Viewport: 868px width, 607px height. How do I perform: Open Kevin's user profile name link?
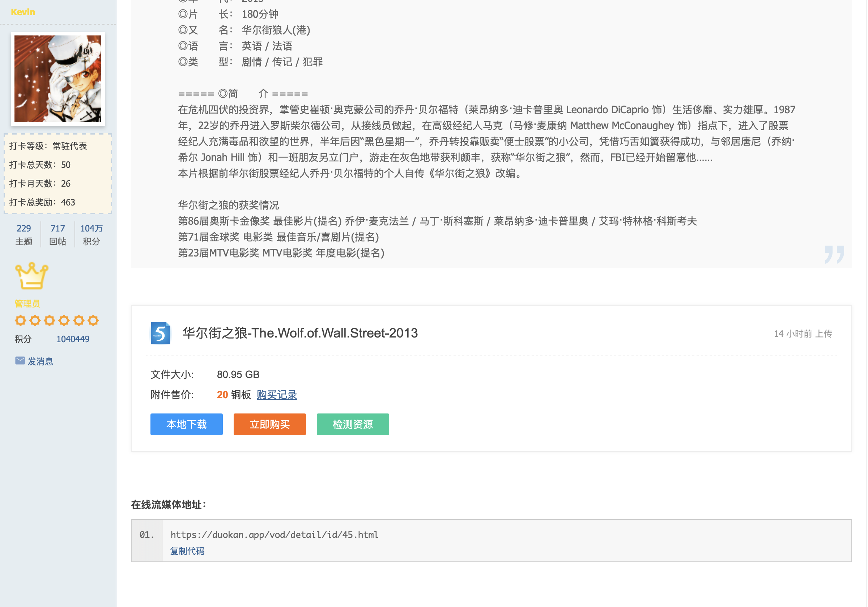(23, 12)
